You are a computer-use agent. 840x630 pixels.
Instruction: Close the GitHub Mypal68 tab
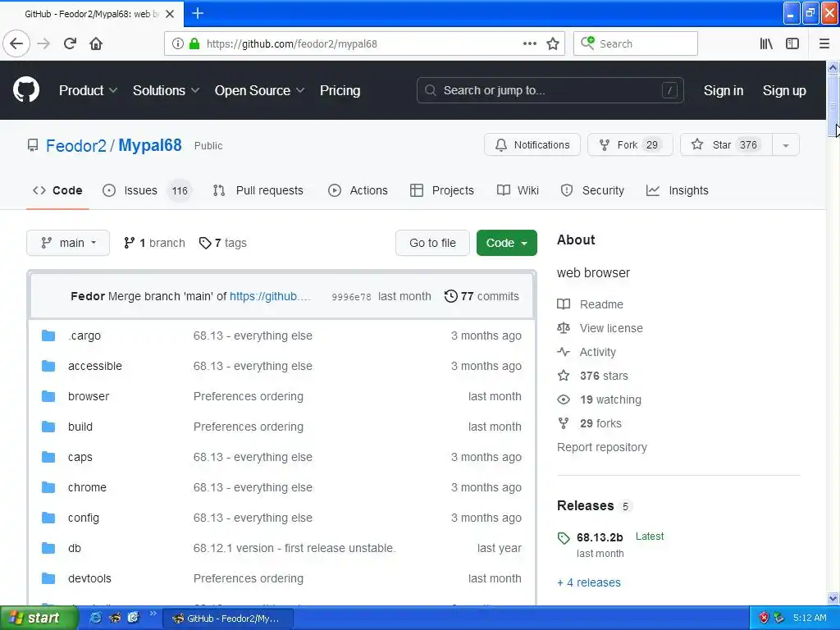pos(170,14)
